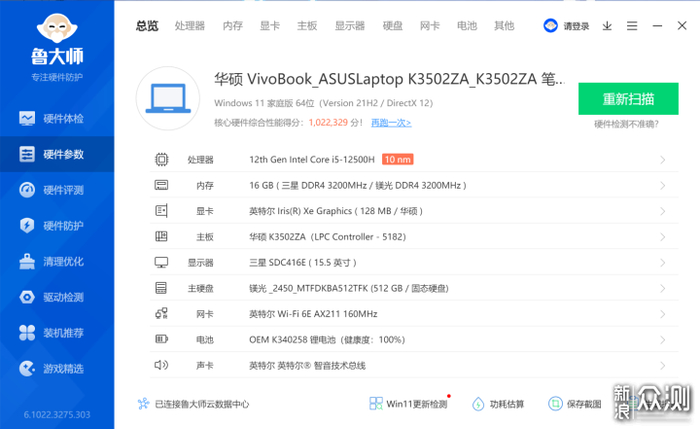
Task: Switch to the 内存 tab
Action: tap(233, 26)
